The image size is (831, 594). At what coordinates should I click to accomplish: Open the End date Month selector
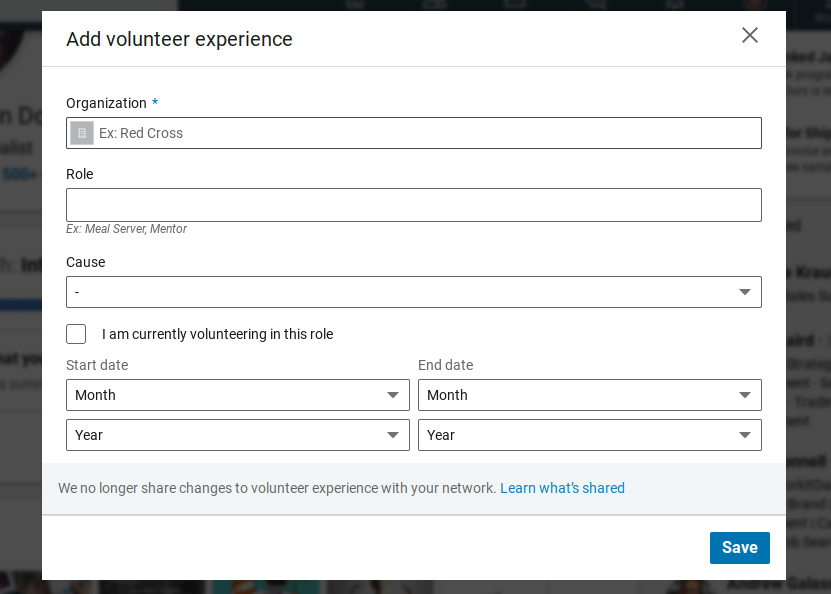click(x=589, y=395)
